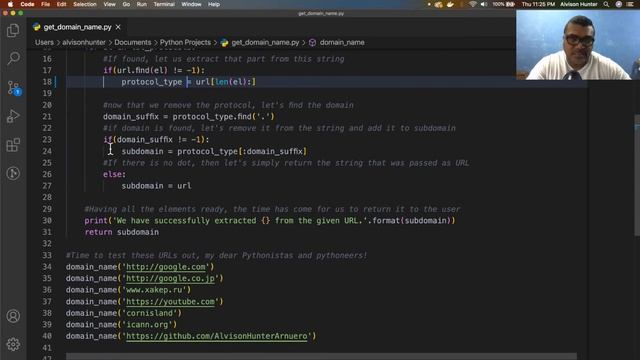The width and height of the screenshot is (640, 360).
Task: Open the Git graph icon in activity bar
Action: pos(13,173)
